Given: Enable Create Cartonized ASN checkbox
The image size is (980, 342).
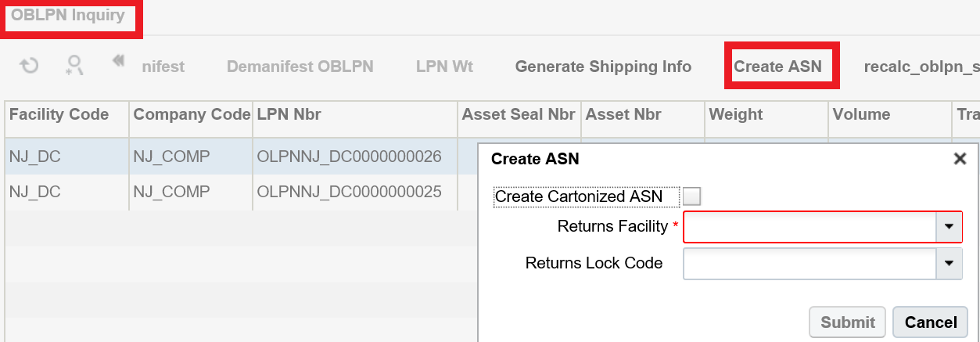Looking at the screenshot, I should (x=691, y=196).
